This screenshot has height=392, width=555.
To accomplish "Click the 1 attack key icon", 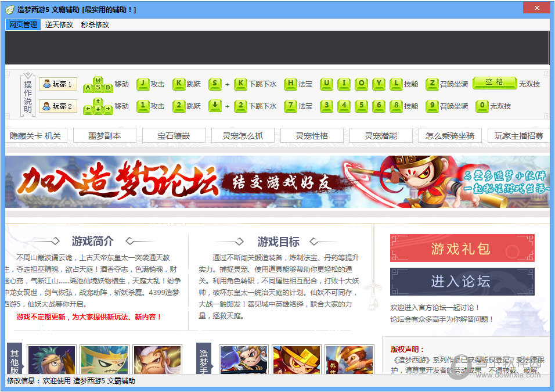I will click(143, 106).
